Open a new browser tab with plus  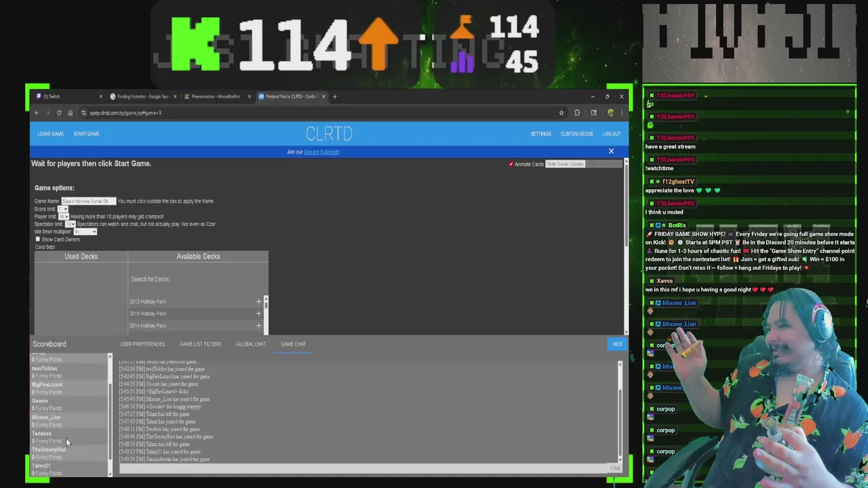click(x=334, y=96)
